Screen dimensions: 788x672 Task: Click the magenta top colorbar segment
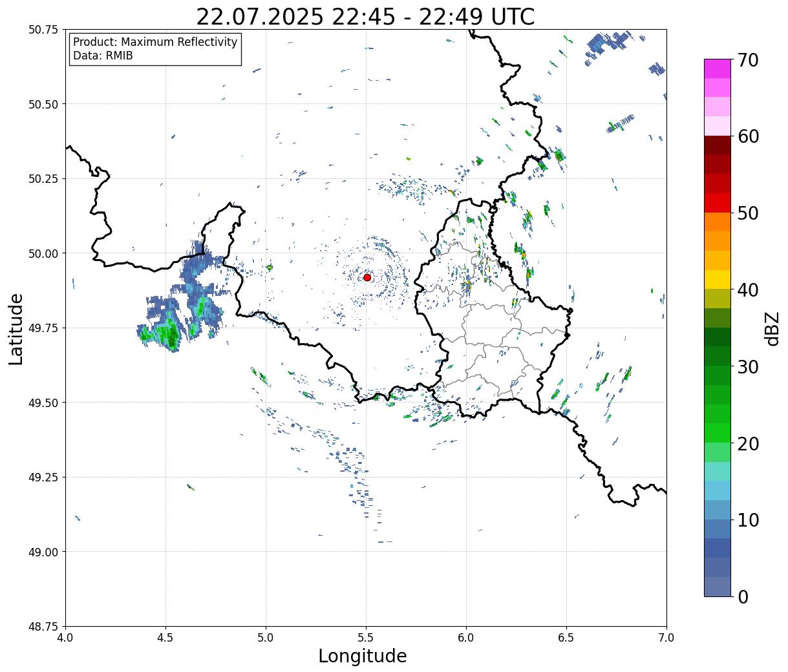pyautogui.click(x=718, y=68)
